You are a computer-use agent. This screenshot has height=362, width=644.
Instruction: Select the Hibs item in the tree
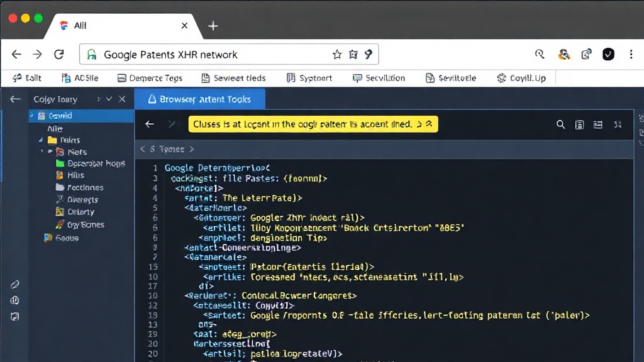pos(70,175)
